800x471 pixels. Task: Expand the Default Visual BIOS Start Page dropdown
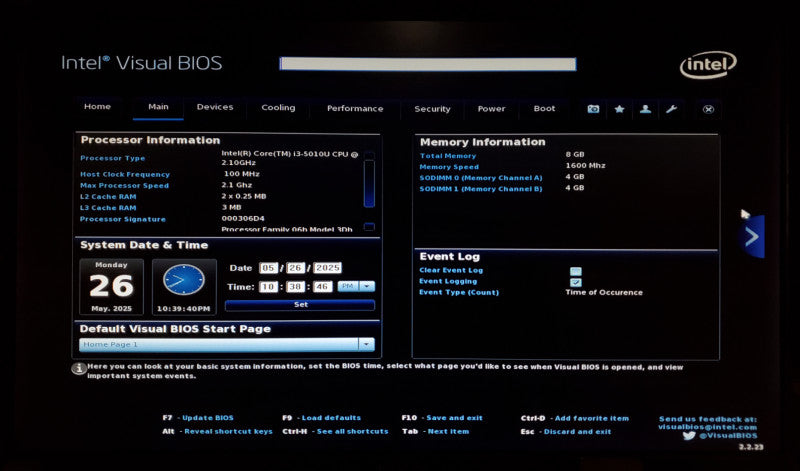(366, 344)
